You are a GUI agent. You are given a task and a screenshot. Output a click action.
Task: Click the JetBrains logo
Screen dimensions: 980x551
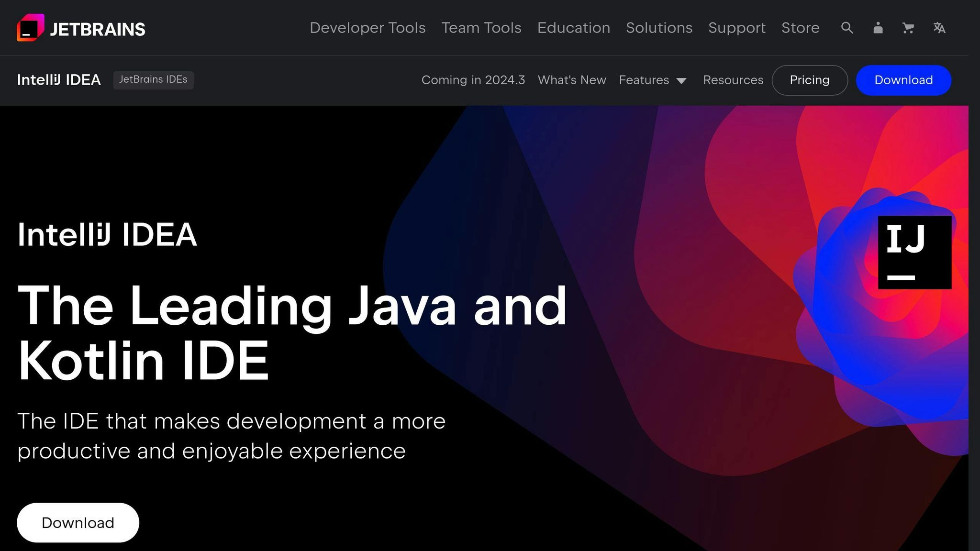click(x=81, y=28)
